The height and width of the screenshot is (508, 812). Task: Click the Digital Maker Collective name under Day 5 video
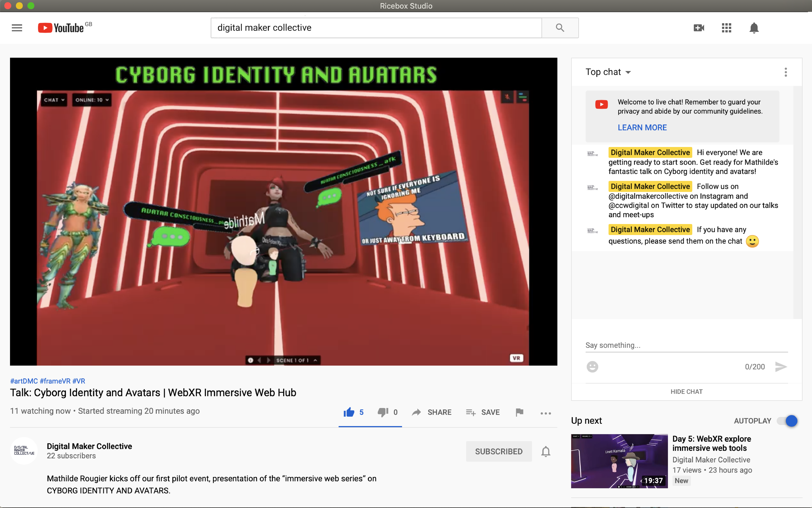(711, 460)
